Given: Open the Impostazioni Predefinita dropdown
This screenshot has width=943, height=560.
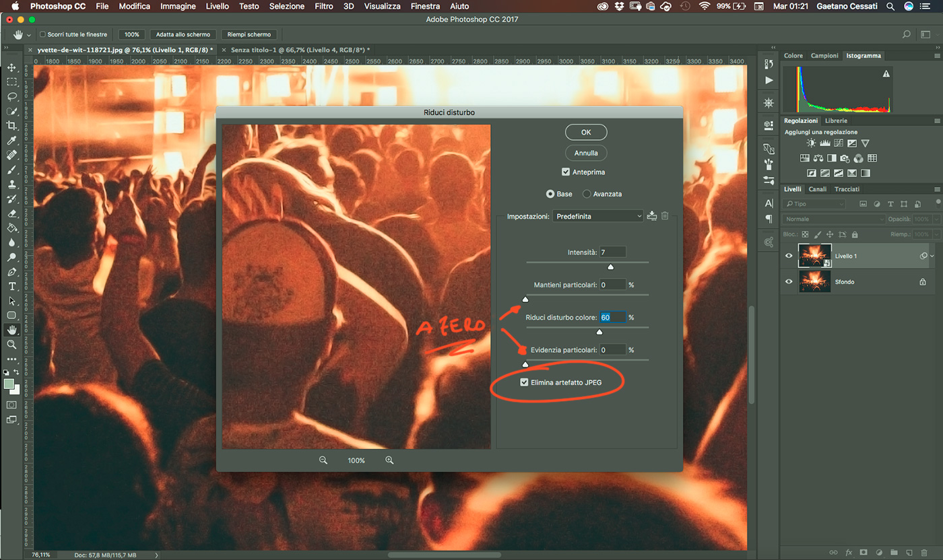Looking at the screenshot, I should (598, 216).
